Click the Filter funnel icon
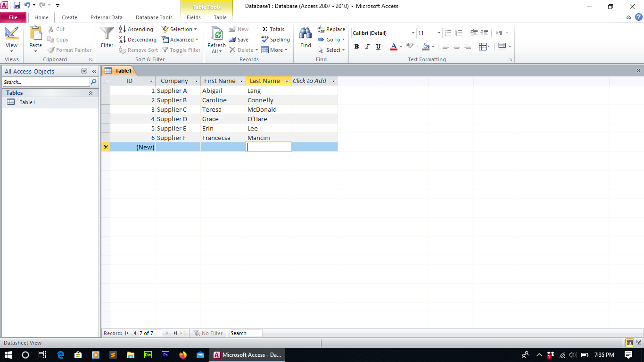Viewport: 644px width, 362px height. click(x=107, y=33)
